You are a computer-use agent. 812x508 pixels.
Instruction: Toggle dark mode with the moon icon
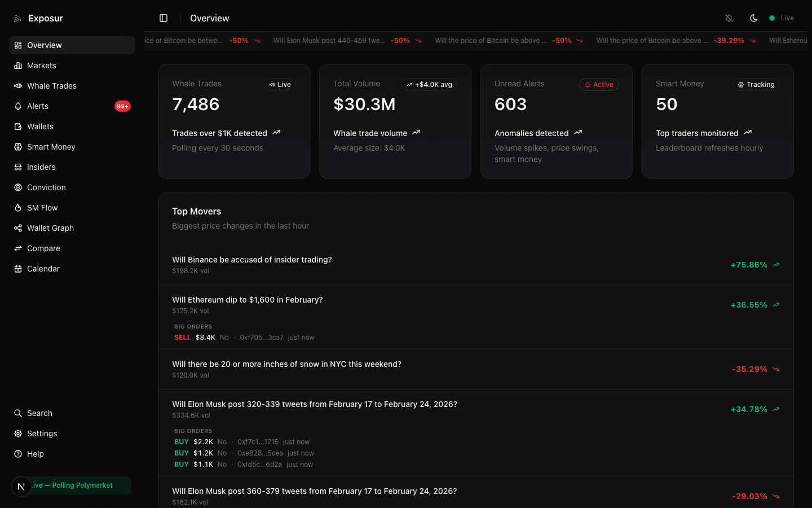pyautogui.click(x=754, y=18)
